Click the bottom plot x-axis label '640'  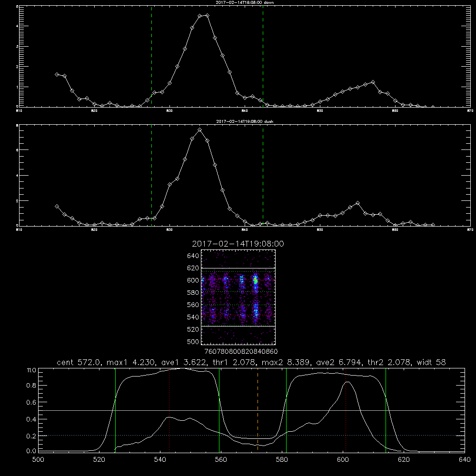coord(465,460)
